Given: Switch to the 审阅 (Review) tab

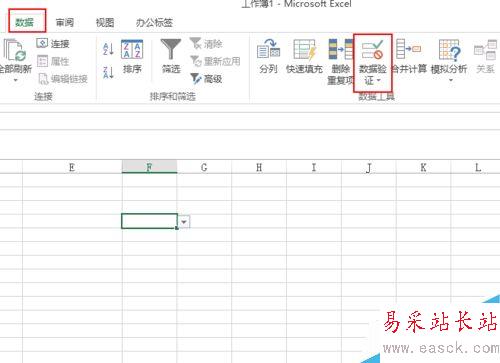Looking at the screenshot, I should pyautogui.click(x=65, y=23).
